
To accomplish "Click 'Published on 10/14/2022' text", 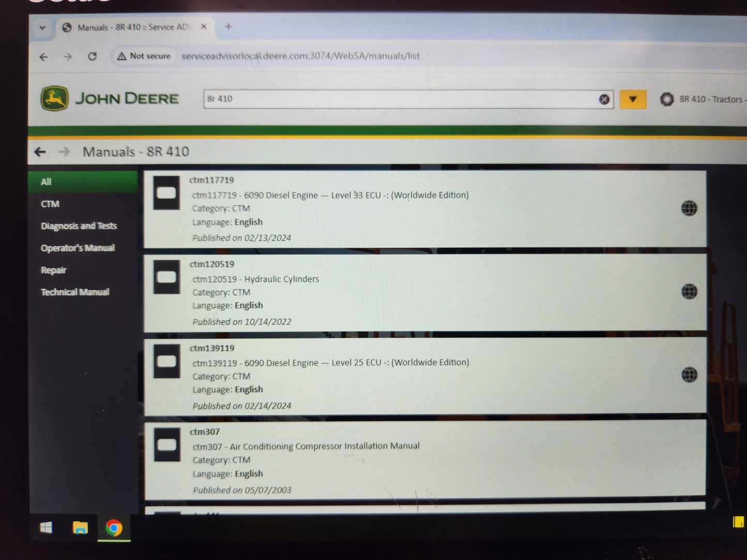I will [x=242, y=322].
